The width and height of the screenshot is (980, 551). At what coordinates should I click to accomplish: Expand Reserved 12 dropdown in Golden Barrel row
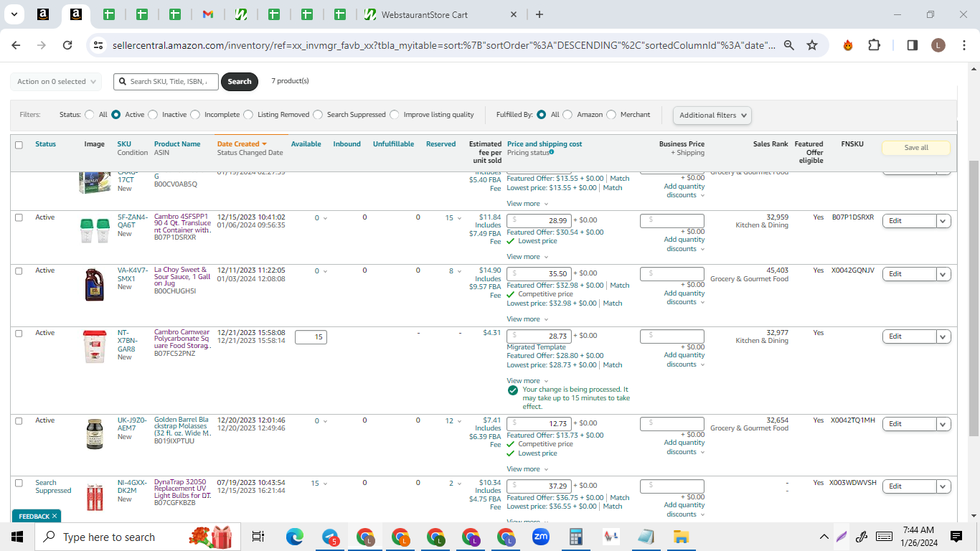[x=453, y=421]
